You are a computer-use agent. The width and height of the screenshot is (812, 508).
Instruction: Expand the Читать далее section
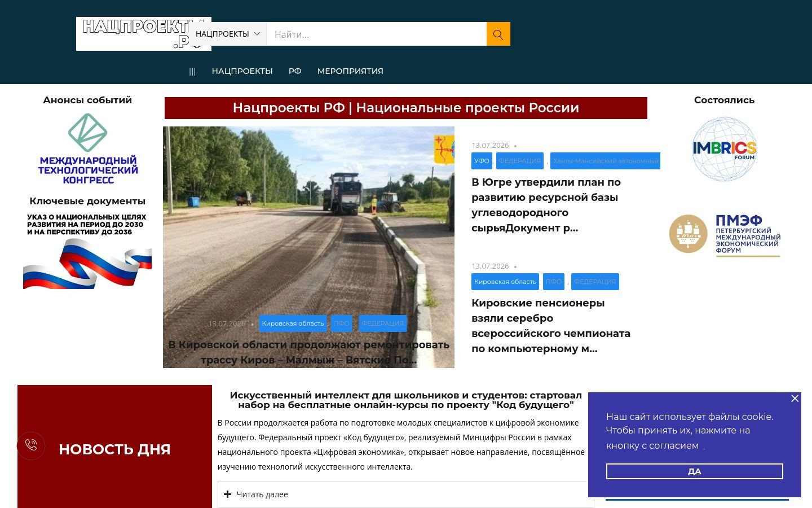406,494
